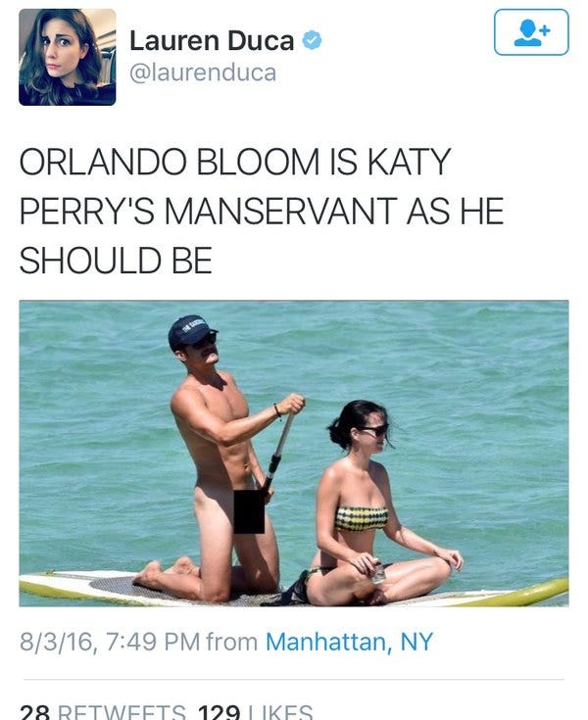Open Lauren Duca display name profile
This screenshot has height=720, width=588.
pos(212,40)
